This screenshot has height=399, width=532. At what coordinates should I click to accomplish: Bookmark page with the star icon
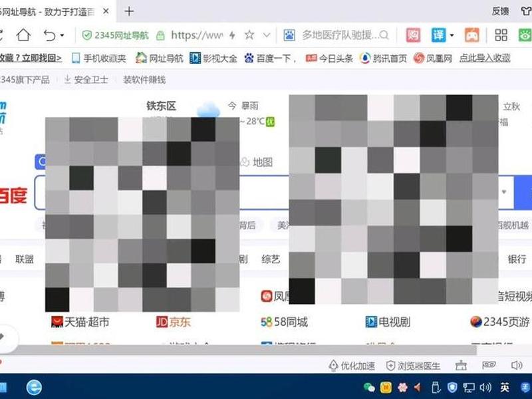[249, 35]
